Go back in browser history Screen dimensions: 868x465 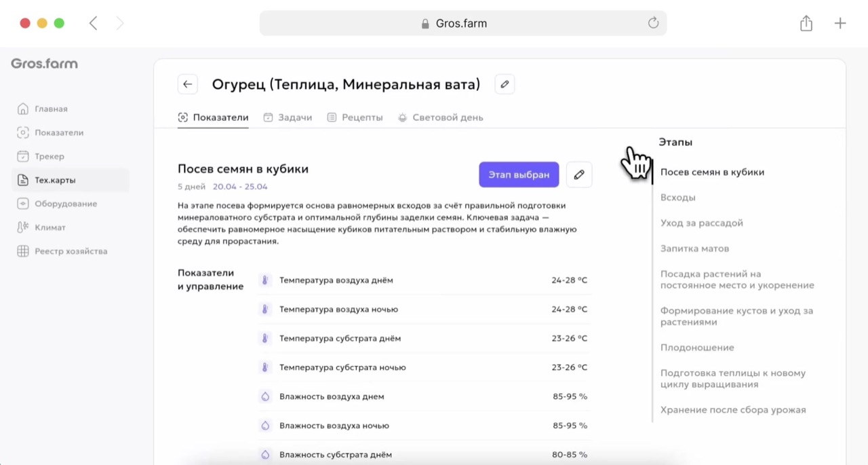[94, 23]
